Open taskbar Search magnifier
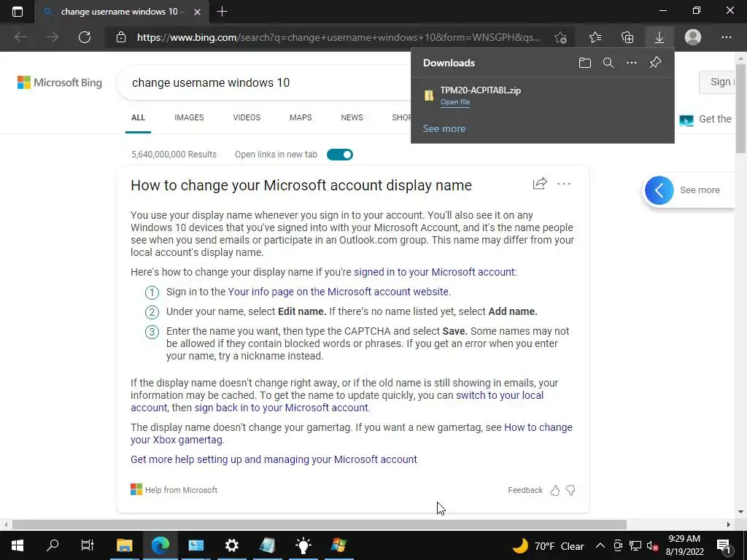This screenshot has height=560, width=747. [53, 545]
